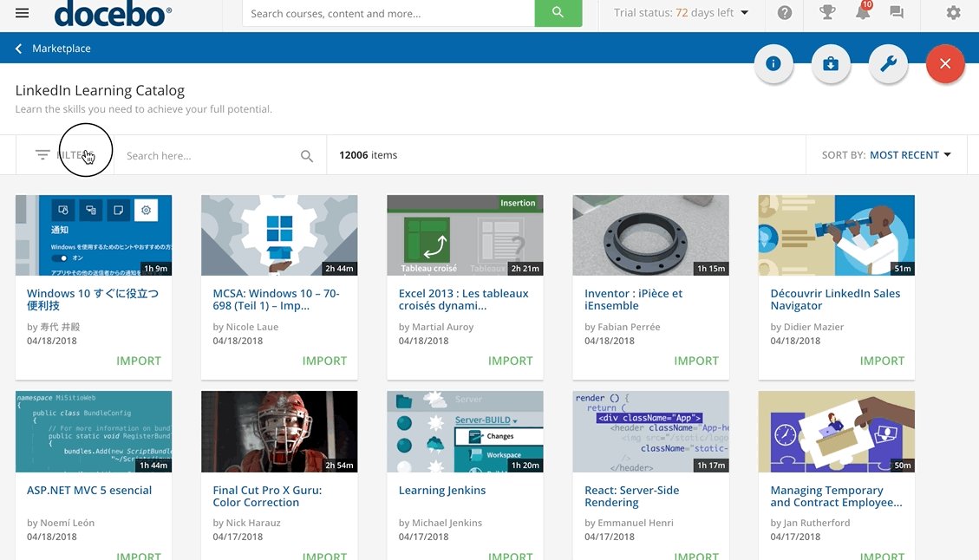979x560 pixels.
Task: Click the docebo logo
Action: coord(113,13)
